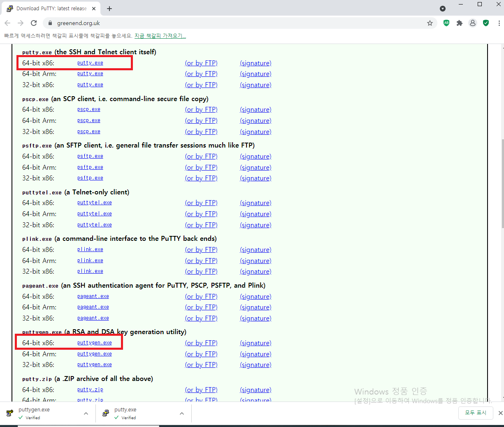Open the Extensions puzzle icon
Image resolution: width=504 pixels, height=427 pixels.
460,23
